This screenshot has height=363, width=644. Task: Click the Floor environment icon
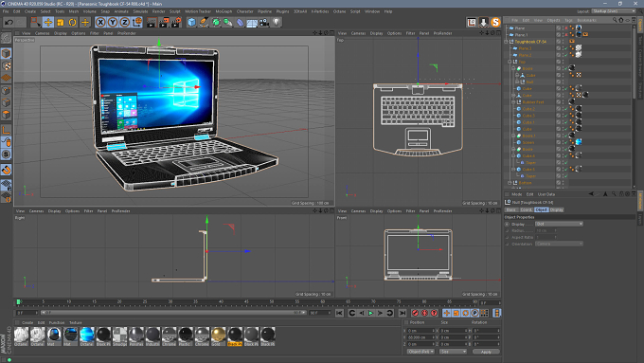(x=252, y=22)
